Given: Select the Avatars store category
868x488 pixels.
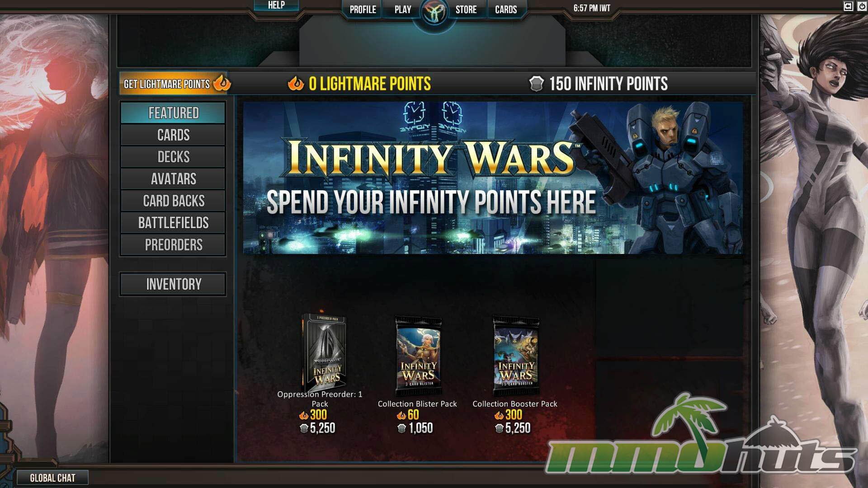Looking at the screenshot, I should tap(173, 179).
